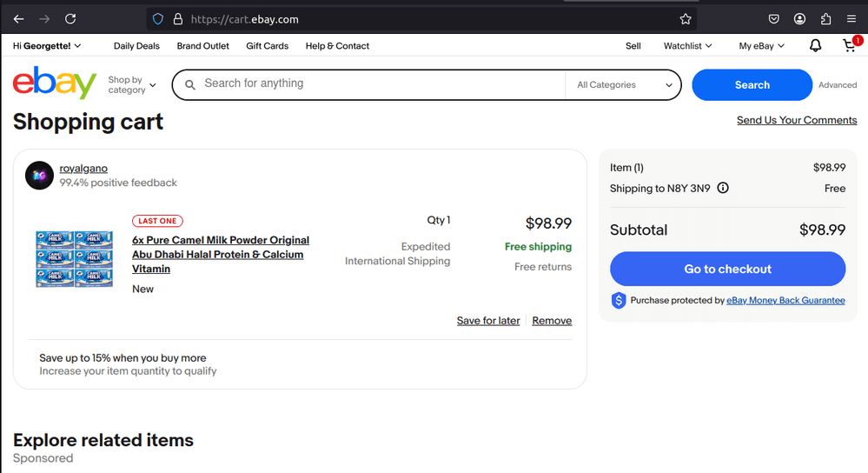Click Save for later
This screenshot has width=868, height=473.
click(x=488, y=320)
